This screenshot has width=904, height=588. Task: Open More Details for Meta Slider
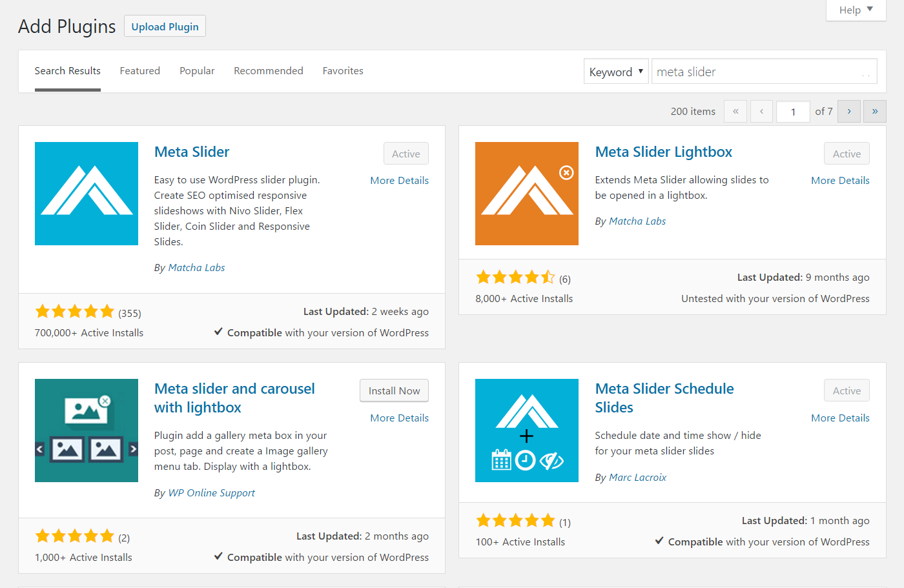tap(400, 181)
